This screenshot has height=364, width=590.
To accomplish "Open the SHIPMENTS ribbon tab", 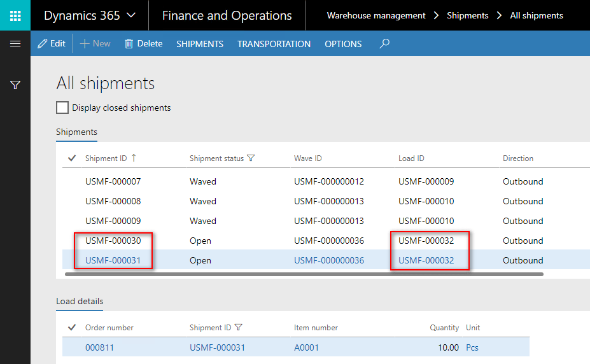I will pos(200,44).
